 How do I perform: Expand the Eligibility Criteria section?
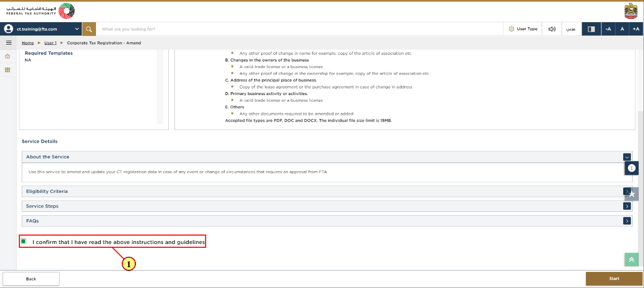[627, 192]
